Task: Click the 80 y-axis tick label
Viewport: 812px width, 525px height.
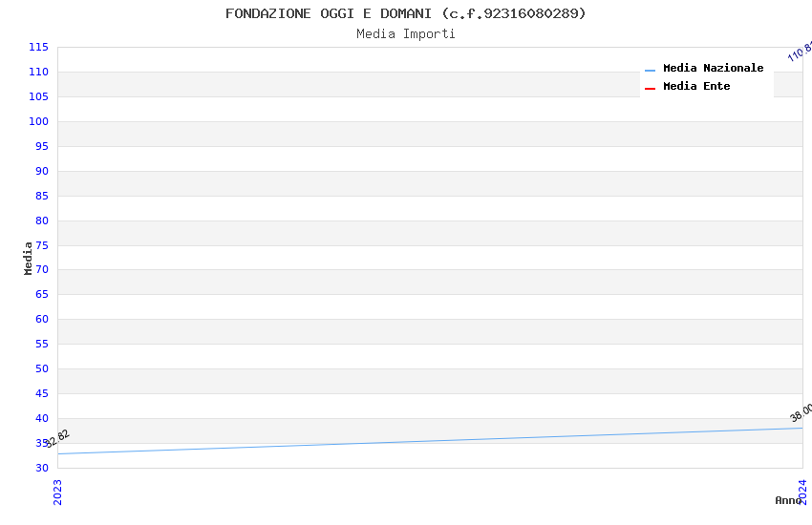Action: pos(42,220)
